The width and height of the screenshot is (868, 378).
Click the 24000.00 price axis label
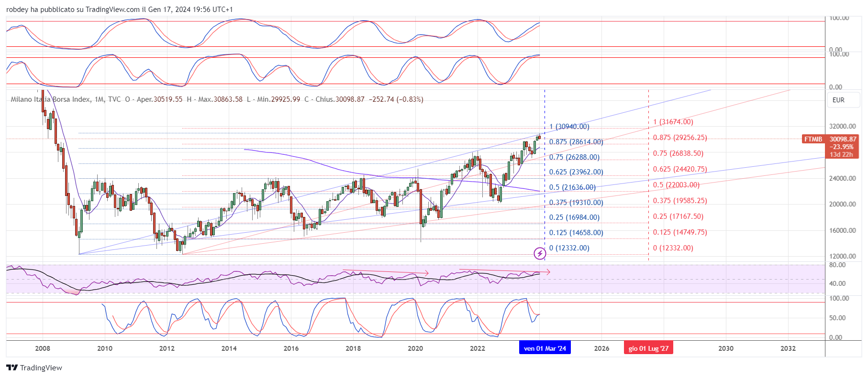(842, 179)
